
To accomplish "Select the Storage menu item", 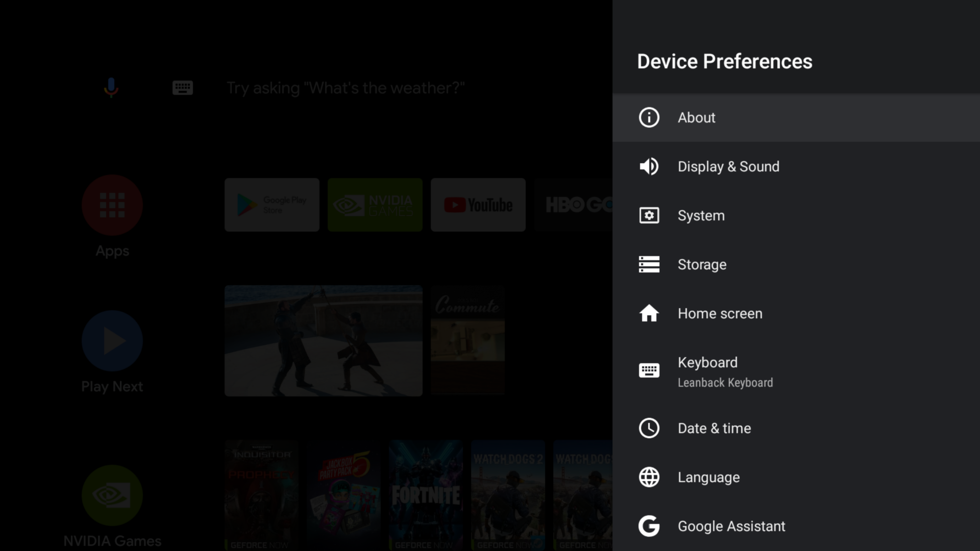I will coord(702,264).
